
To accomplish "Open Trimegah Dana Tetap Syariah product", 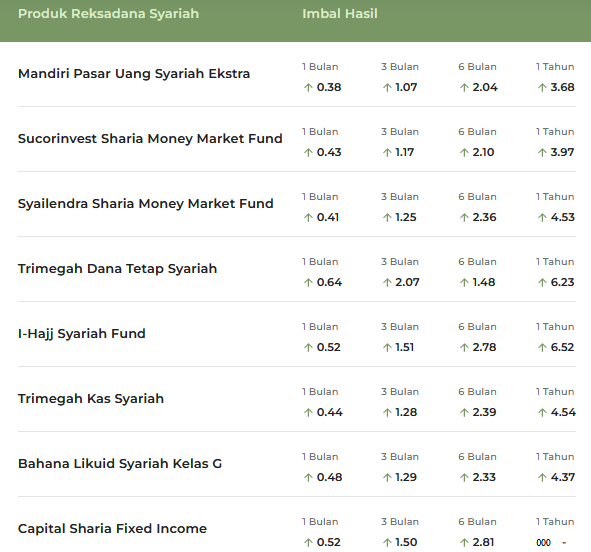I will coord(117,269).
